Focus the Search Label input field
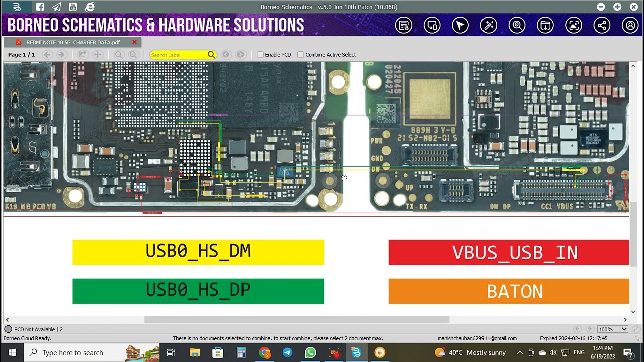The width and height of the screenshot is (644, 362). (178, 55)
